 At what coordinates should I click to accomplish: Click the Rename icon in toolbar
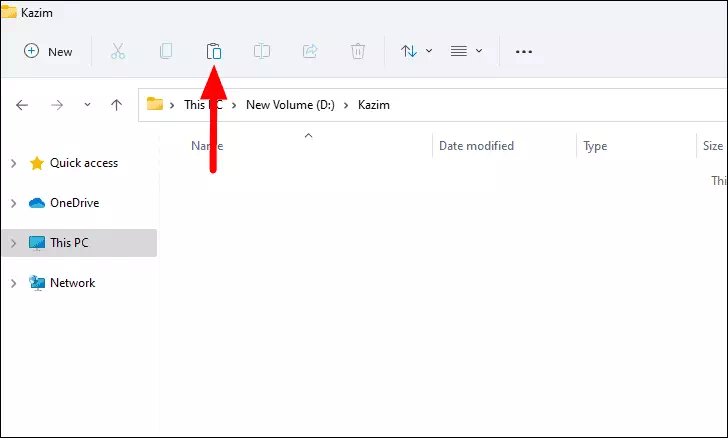(x=262, y=51)
